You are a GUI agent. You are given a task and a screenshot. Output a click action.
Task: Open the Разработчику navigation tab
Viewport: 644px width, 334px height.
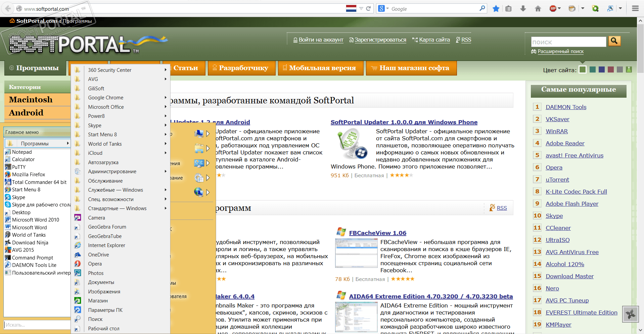(242, 68)
